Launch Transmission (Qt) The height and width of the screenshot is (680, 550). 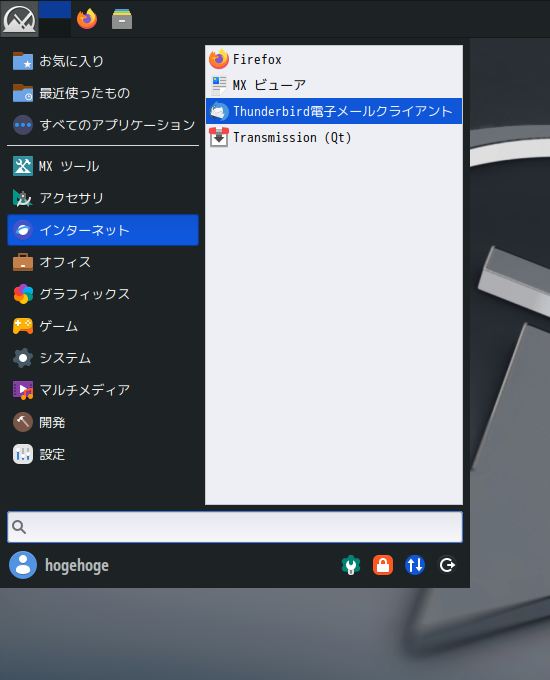(334, 137)
